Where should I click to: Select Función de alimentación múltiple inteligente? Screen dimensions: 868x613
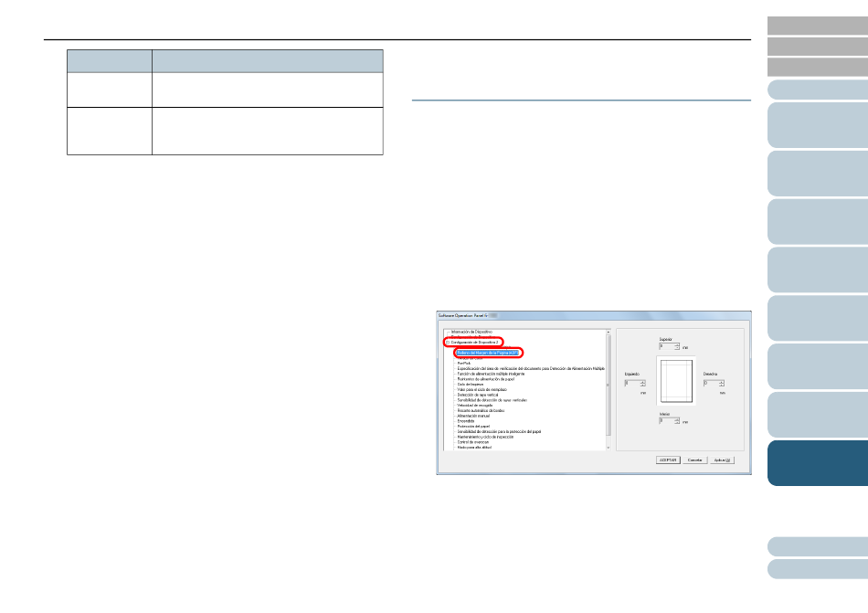point(491,374)
